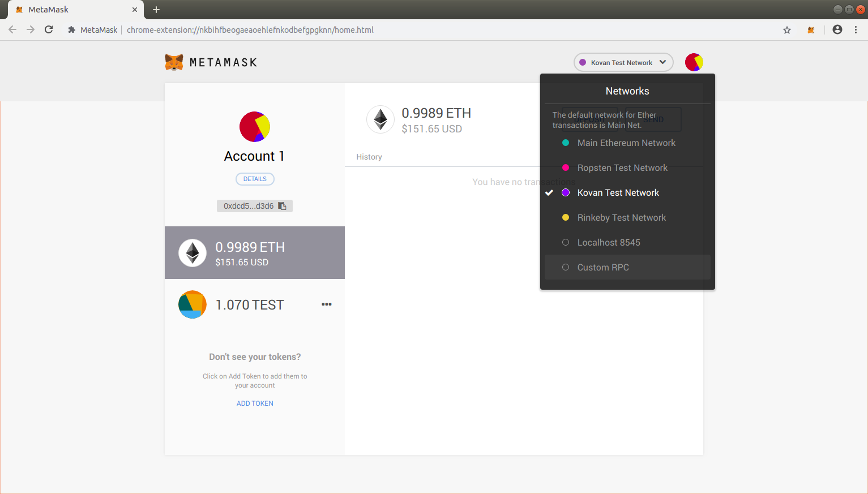The image size is (868, 494).
Task: Collapse the network selector dropdown chevron
Action: 663,62
